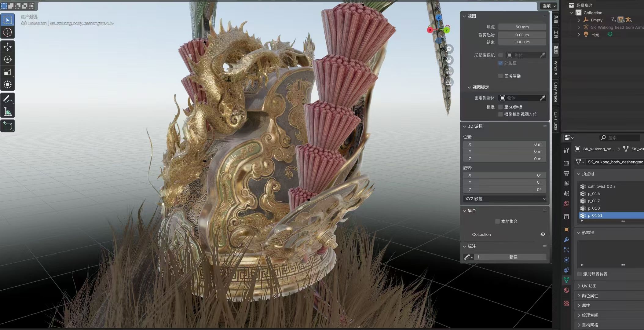
Task: Toggle Collection visibility eye icon
Action: coord(543,234)
